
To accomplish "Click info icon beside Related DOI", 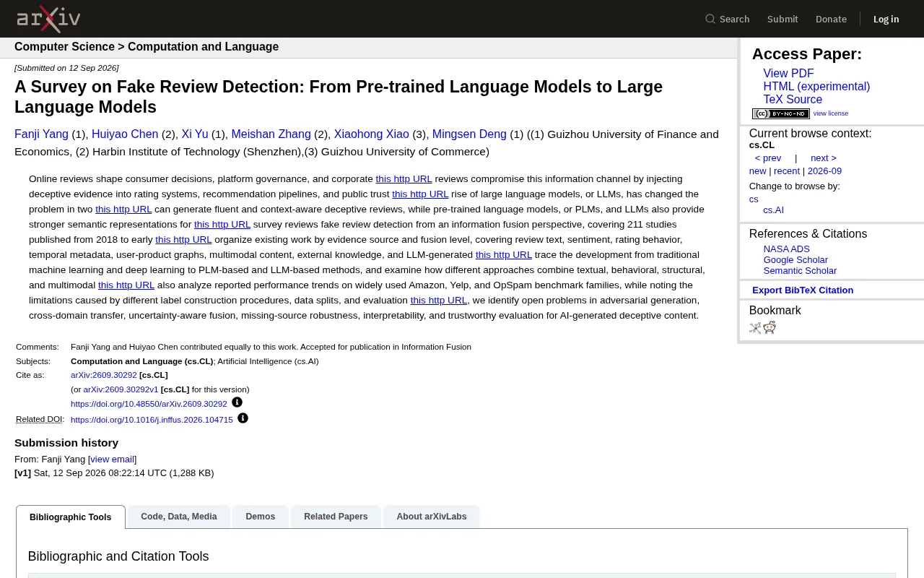I will click(x=243, y=418).
